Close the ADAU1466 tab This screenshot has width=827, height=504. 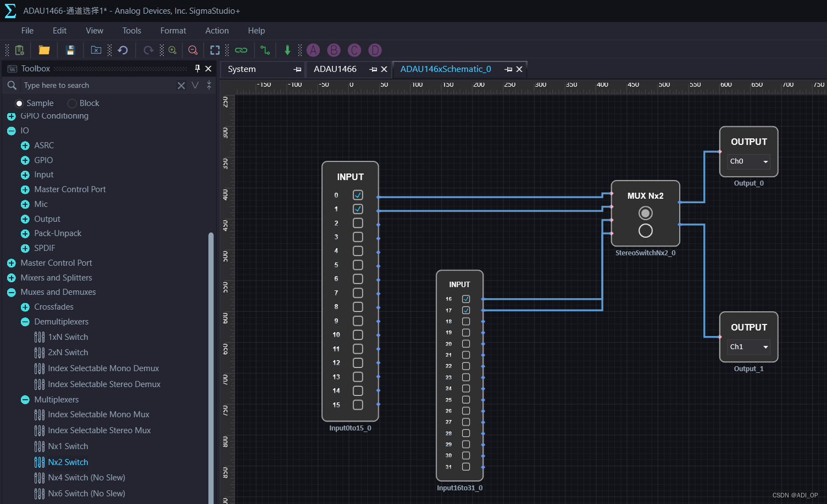384,69
